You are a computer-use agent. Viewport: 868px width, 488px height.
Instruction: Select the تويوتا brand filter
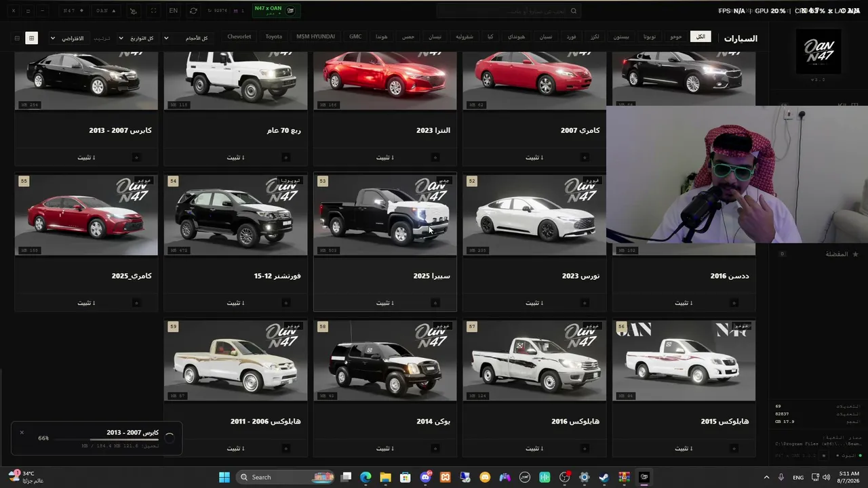click(650, 37)
